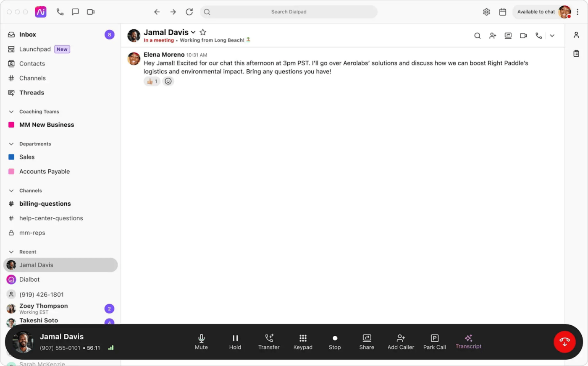Click the Search Dialpad field

289,12
